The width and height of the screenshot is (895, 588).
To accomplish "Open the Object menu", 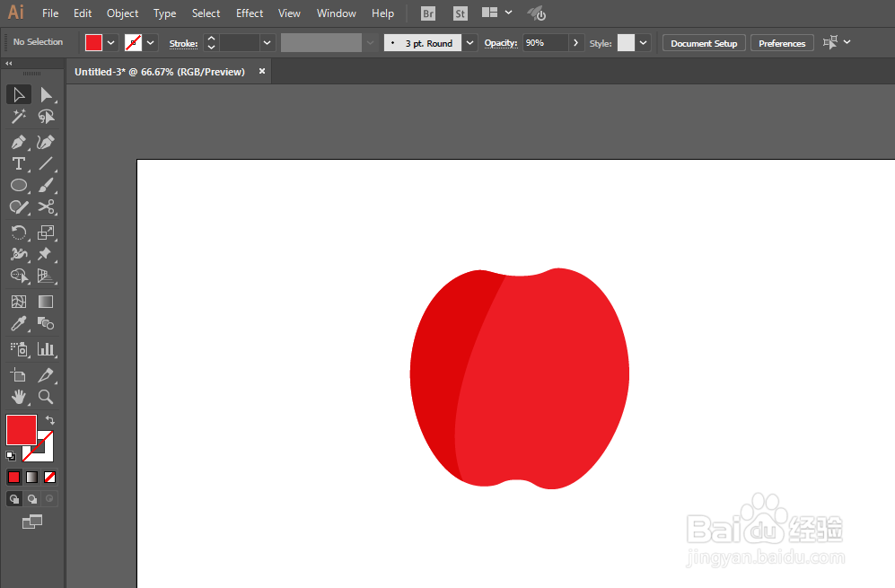I will click(123, 13).
